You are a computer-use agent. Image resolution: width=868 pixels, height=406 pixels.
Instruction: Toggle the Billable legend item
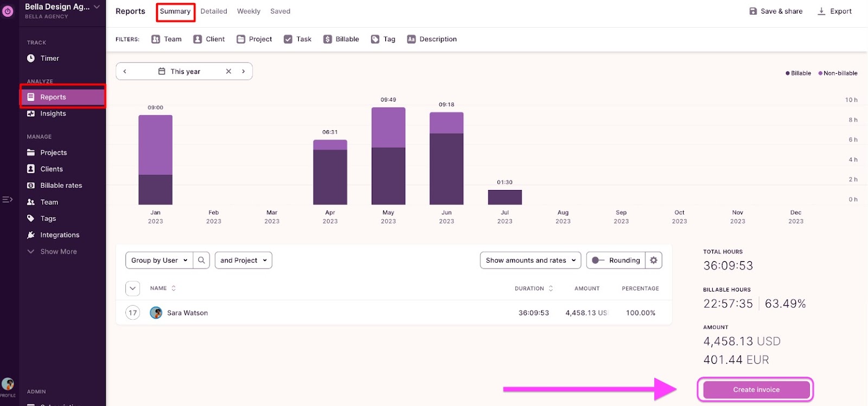(798, 73)
